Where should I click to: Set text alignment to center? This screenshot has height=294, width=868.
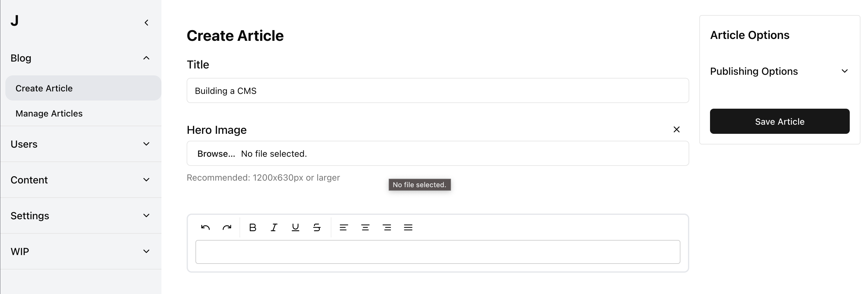[365, 227]
